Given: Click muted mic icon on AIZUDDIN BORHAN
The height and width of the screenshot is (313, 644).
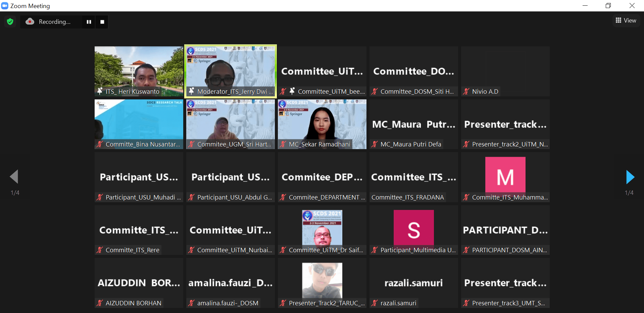Looking at the screenshot, I should [100, 303].
